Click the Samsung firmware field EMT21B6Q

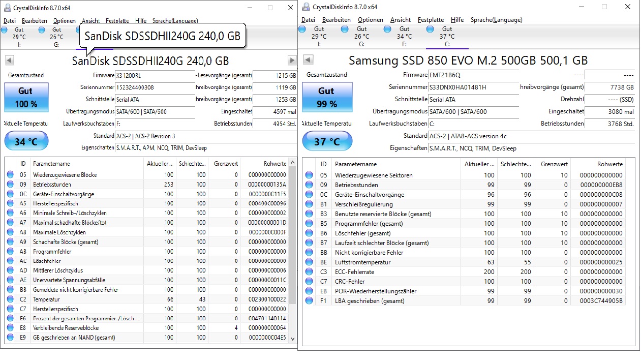coord(474,75)
